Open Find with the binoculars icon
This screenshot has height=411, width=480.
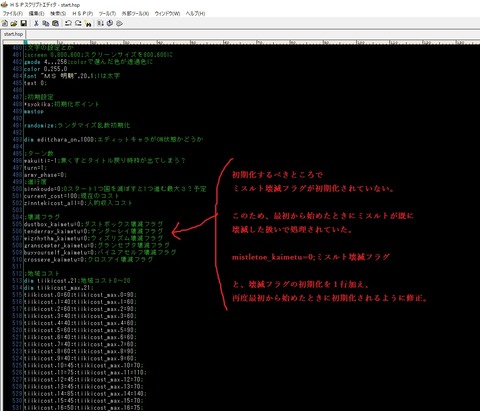(x=88, y=23)
